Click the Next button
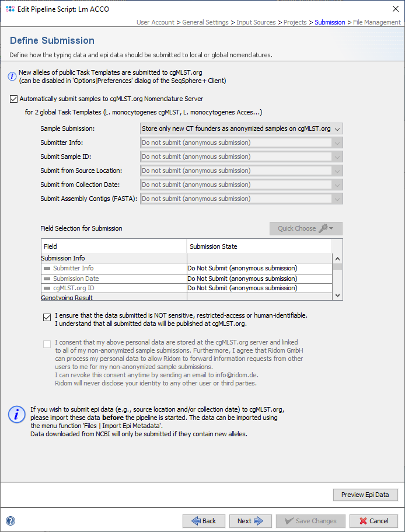 [x=250, y=521]
